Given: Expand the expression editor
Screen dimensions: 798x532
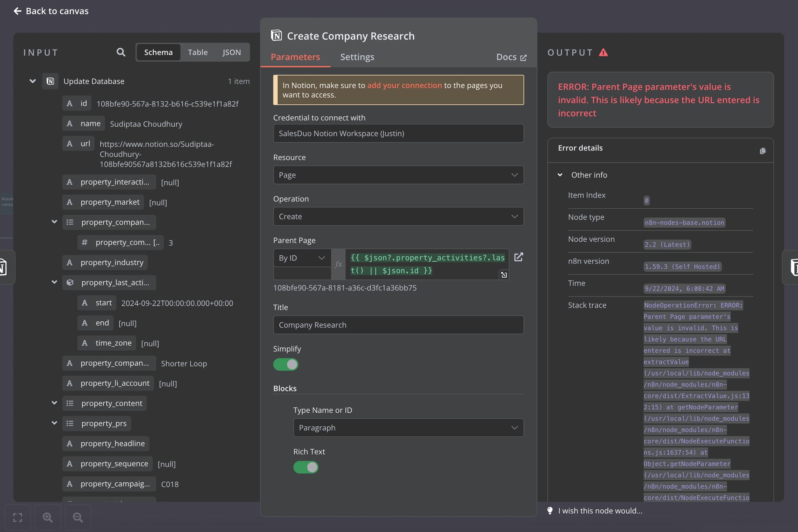Looking at the screenshot, I should click(504, 275).
